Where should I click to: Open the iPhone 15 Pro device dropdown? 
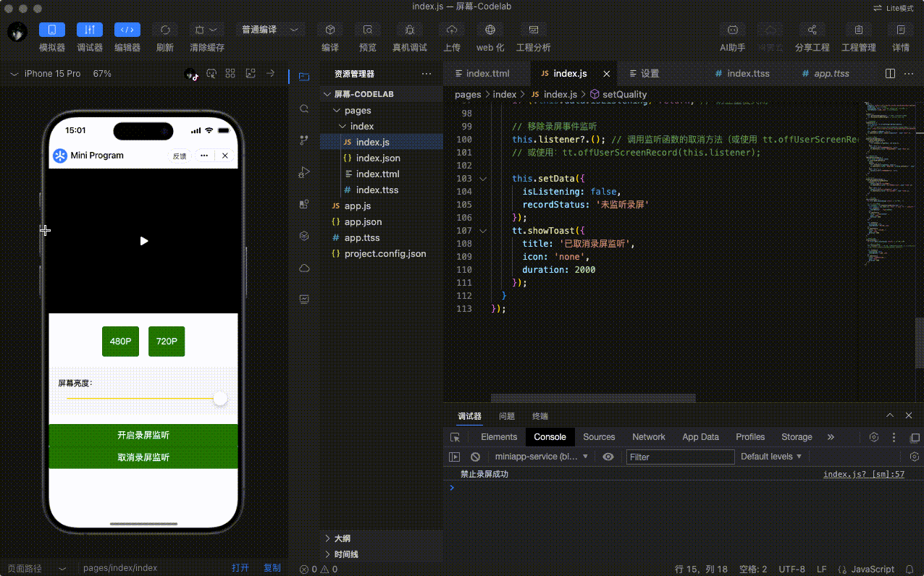pyautogui.click(x=46, y=74)
